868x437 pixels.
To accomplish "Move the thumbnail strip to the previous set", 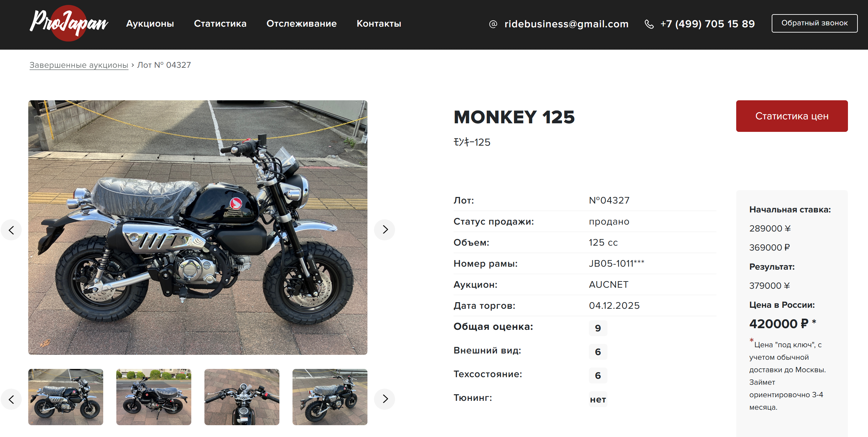I will pyautogui.click(x=11, y=399).
